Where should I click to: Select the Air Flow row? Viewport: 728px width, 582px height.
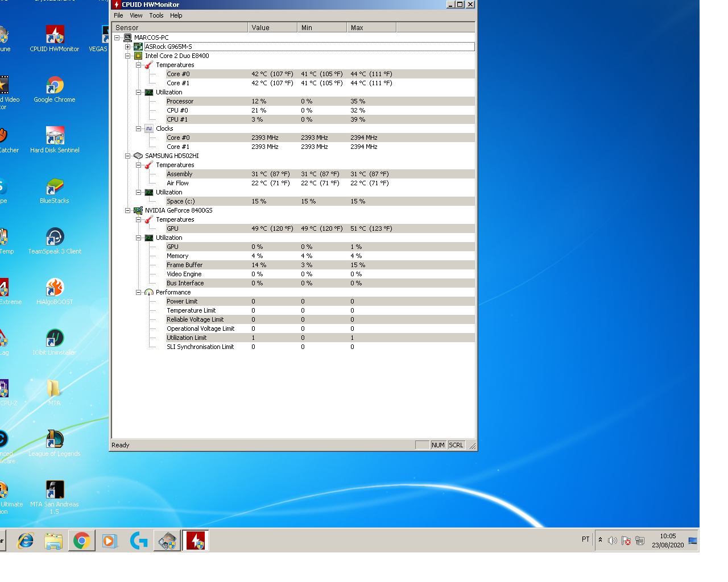[x=320, y=183]
